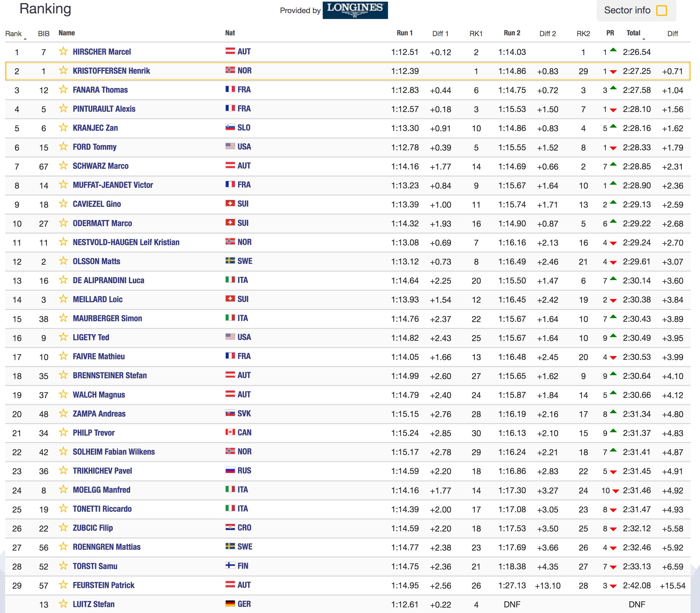
Task: Sort by Run 1 column header
Action: [x=405, y=33]
